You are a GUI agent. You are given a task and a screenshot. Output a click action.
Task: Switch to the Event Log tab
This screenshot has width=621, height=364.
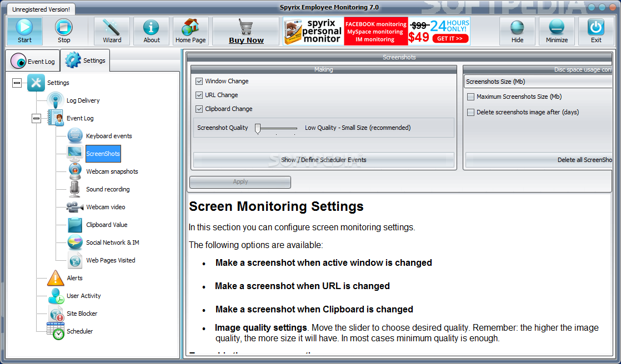[x=33, y=61]
